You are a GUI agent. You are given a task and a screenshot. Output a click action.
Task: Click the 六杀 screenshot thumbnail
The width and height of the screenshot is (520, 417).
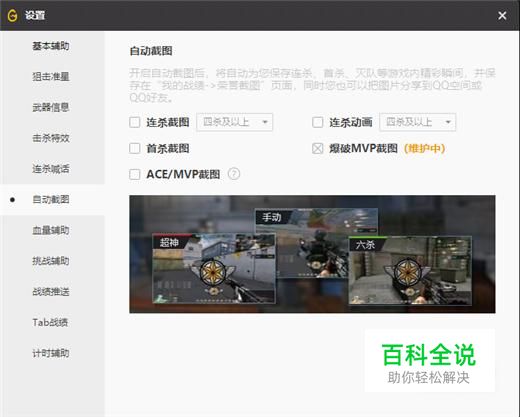[410, 270]
